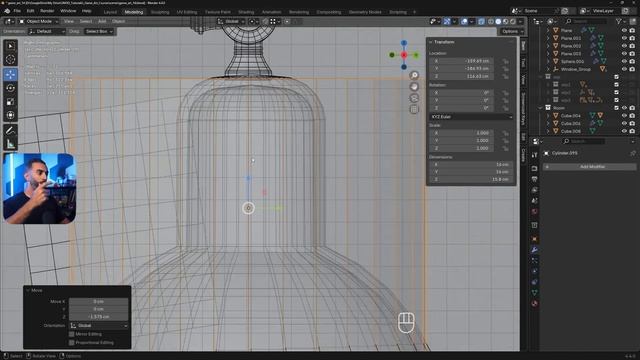Select the Annotate pencil tool
The image size is (640, 360).
point(10,131)
